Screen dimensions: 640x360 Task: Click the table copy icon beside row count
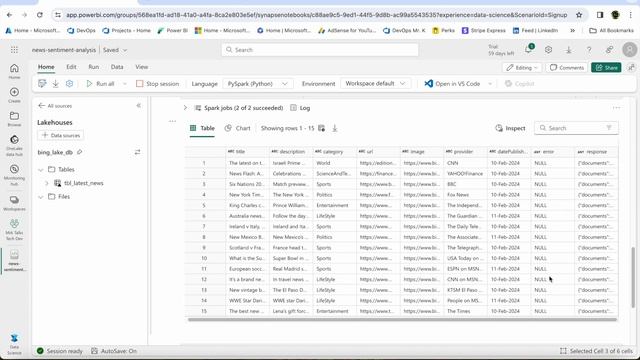click(x=322, y=128)
